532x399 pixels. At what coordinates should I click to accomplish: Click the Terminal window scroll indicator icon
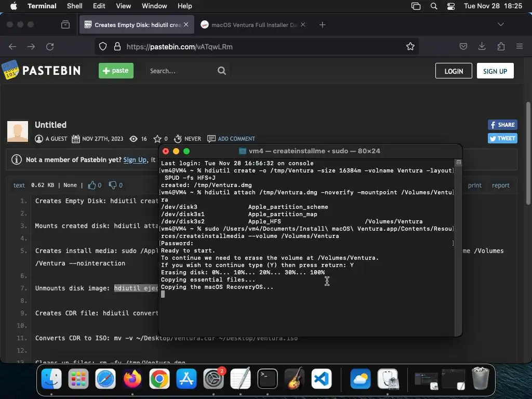click(x=458, y=163)
